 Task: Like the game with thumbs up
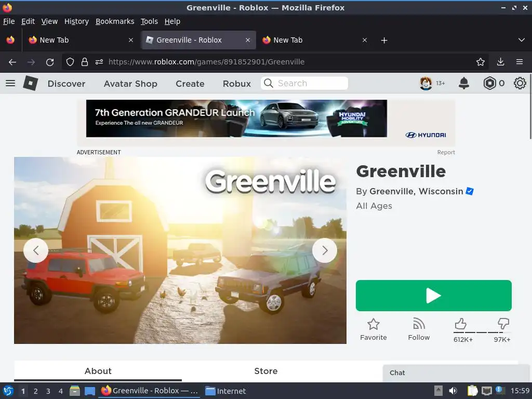coord(460,324)
